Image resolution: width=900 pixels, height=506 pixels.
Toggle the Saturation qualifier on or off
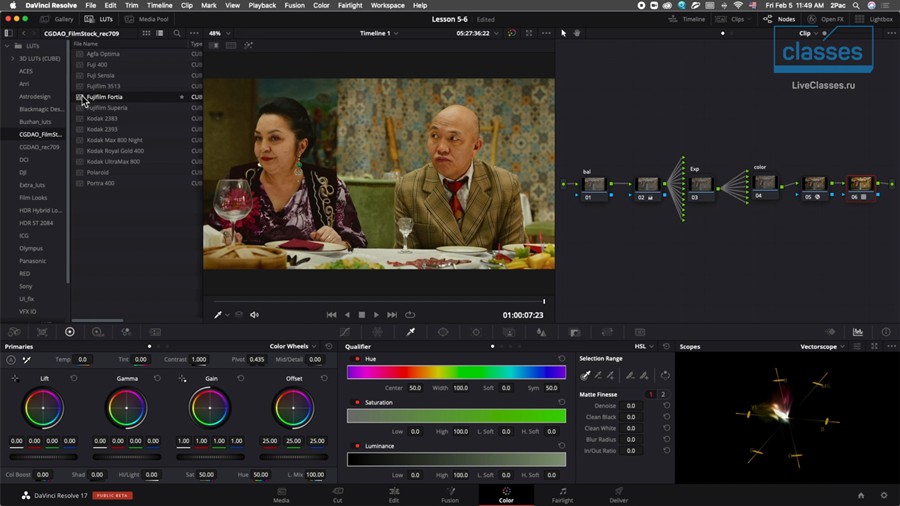coord(358,403)
